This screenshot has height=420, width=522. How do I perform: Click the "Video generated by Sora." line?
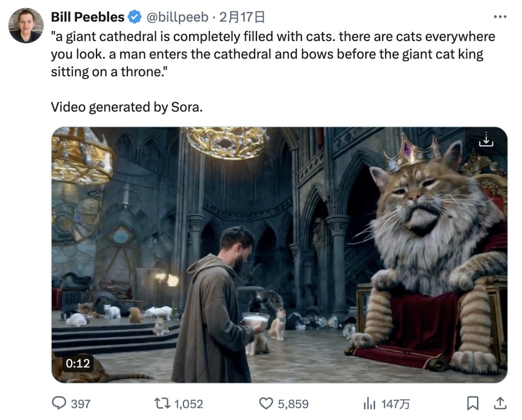point(127,107)
